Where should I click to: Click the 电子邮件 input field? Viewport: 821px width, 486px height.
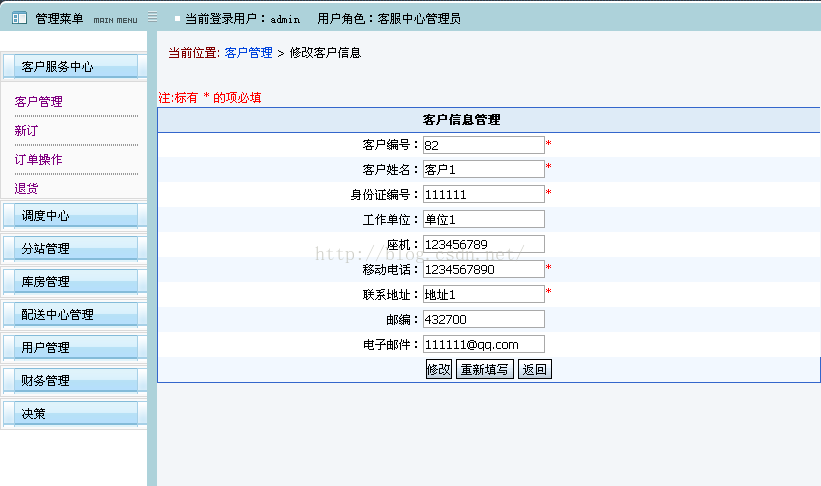pos(484,345)
